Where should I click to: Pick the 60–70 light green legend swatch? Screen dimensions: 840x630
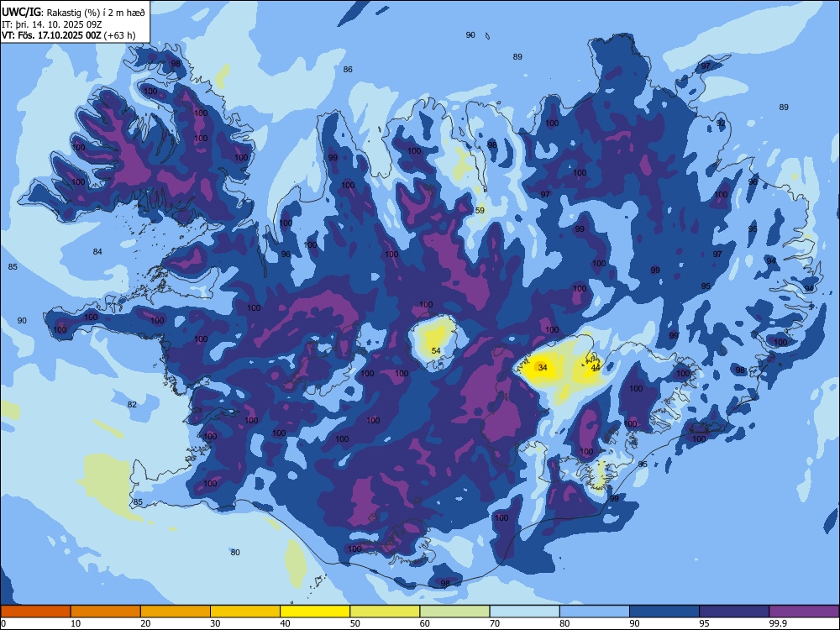coord(454,612)
